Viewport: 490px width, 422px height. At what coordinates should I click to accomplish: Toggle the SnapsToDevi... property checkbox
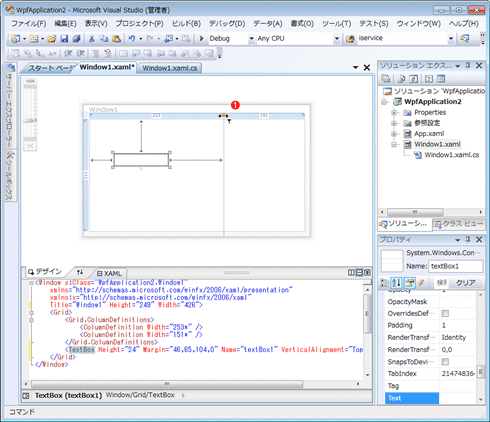445,362
